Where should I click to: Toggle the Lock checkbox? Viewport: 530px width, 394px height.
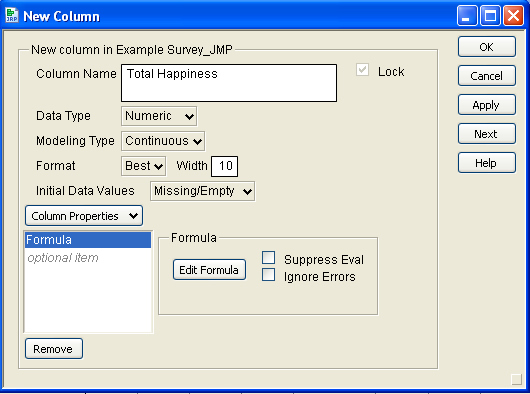point(362,70)
